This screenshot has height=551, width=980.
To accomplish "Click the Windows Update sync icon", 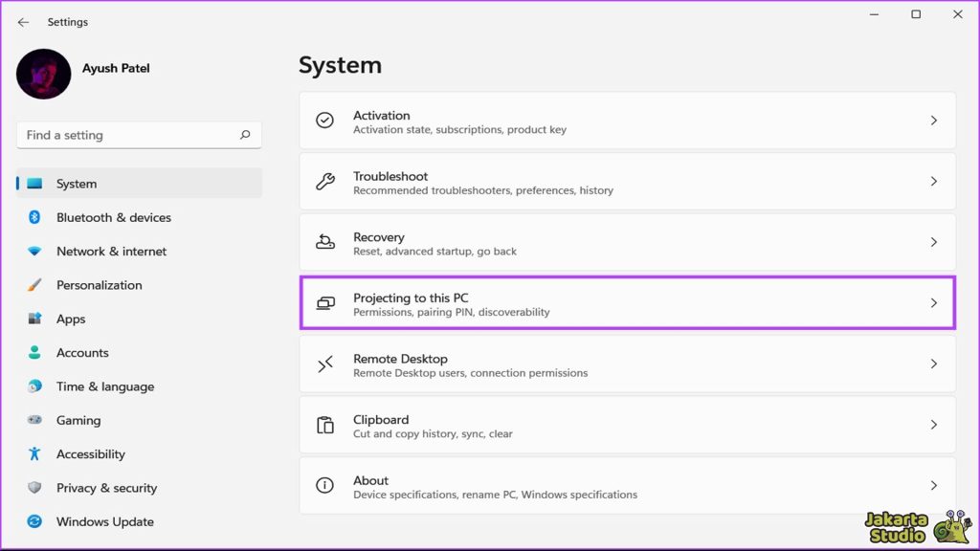I will click(34, 521).
